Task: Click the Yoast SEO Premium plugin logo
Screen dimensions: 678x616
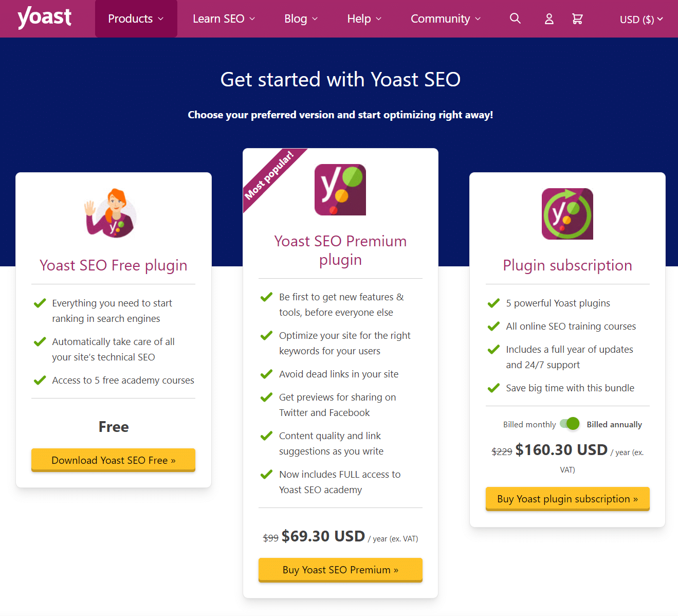Action: point(340,189)
